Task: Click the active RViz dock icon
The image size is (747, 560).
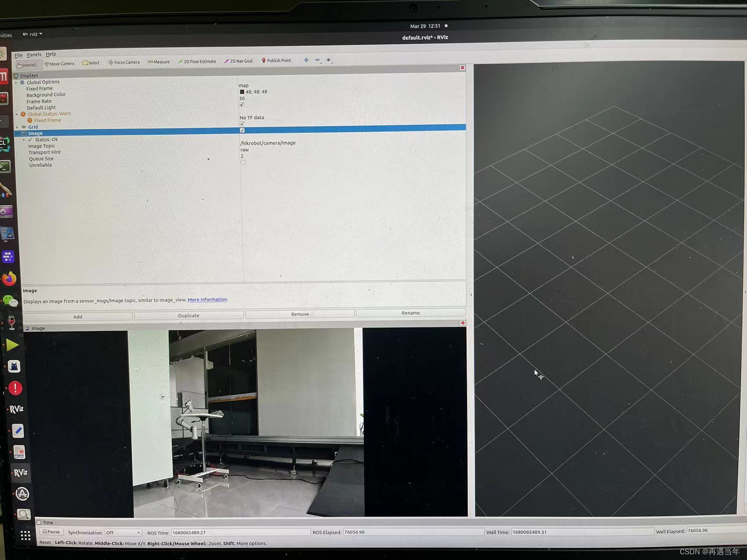Action: 20,473
